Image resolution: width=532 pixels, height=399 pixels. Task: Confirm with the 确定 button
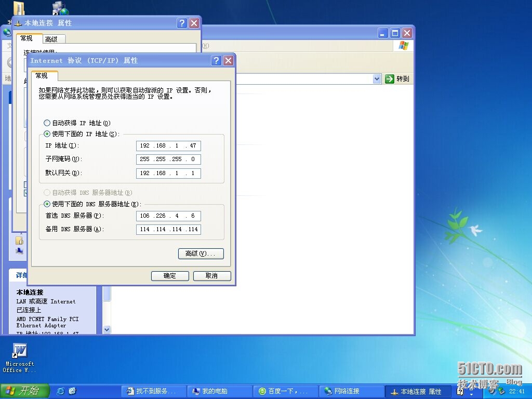(x=170, y=276)
